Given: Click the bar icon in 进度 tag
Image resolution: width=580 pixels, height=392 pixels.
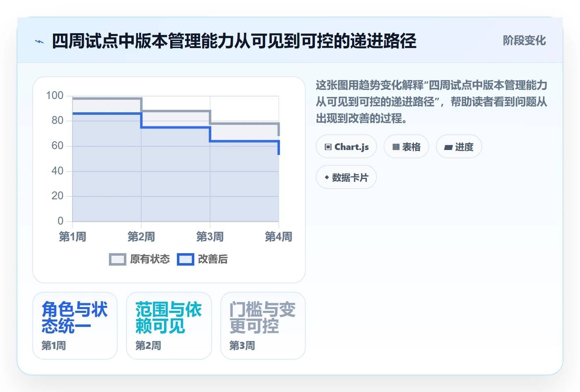Looking at the screenshot, I should click(448, 147).
